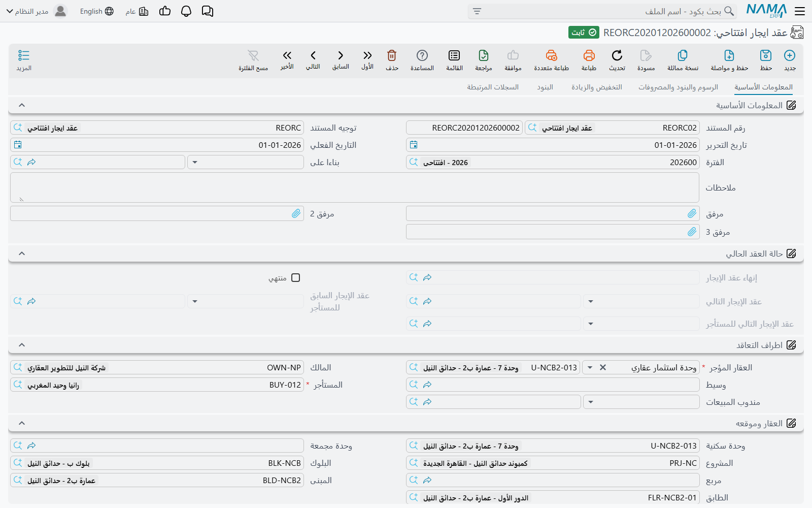Collapse the اطراف التعاقد section
The width and height of the screenshot is (812, 508).
[22, 345]
